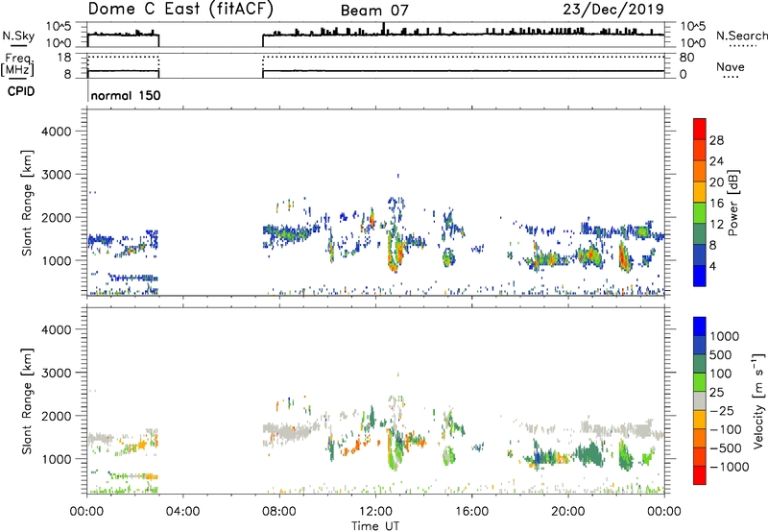768x532 pixels.
Task: Click the "24" label on the power color bar
Action: click(716, 161)
